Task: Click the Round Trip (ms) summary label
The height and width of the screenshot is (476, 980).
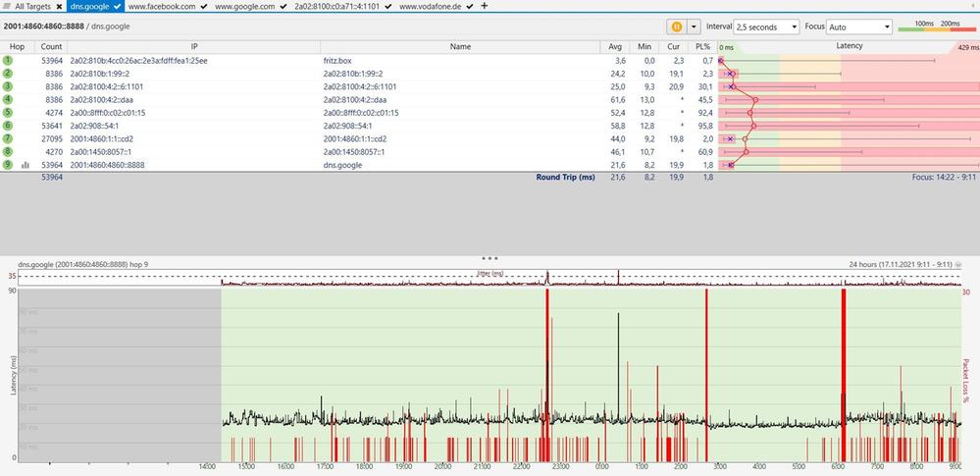Action: pos(565,177)
